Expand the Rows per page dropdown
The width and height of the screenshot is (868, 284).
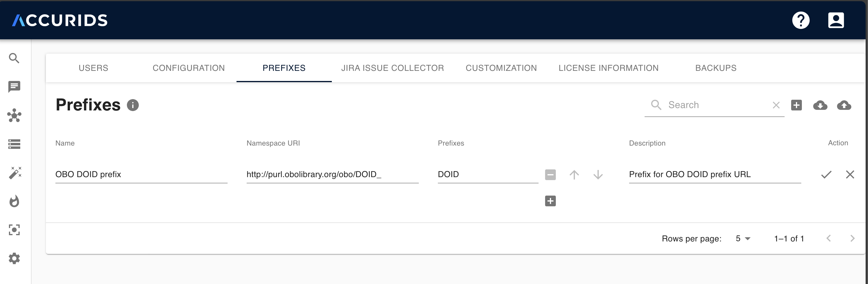(743, 238)
